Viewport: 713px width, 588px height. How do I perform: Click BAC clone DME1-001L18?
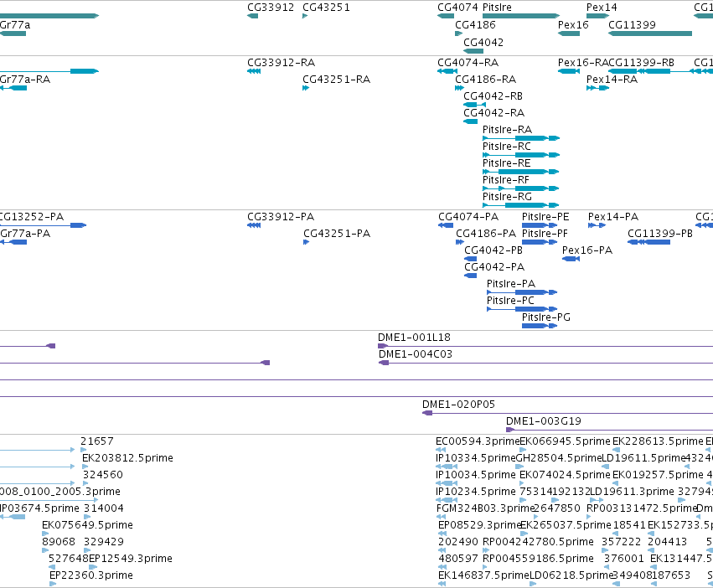(x=414, y=338)
